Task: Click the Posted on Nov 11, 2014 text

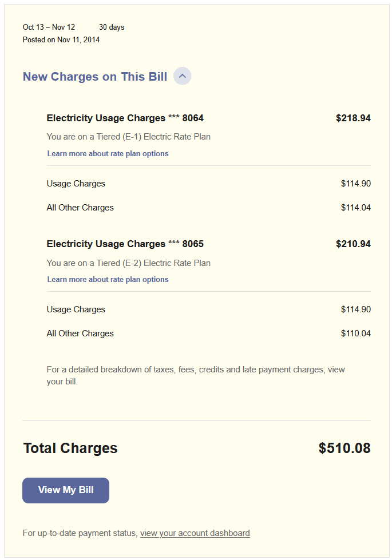Action: tap(61, 39)
